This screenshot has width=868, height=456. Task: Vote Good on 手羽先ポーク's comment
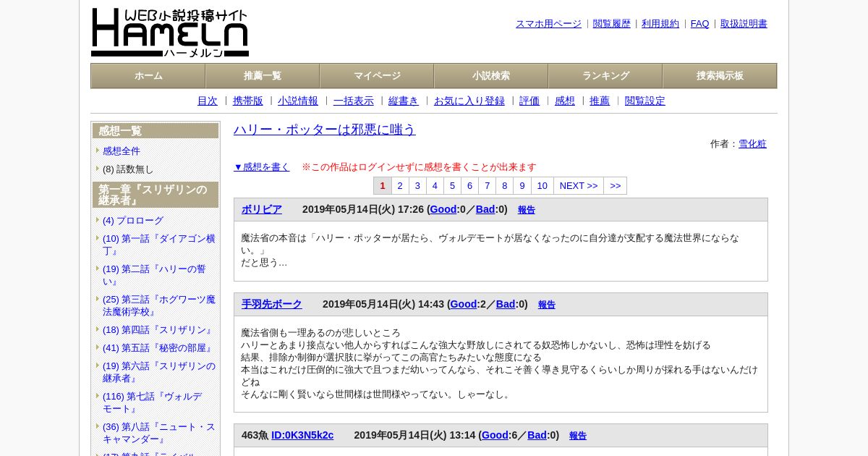[464, 305]
